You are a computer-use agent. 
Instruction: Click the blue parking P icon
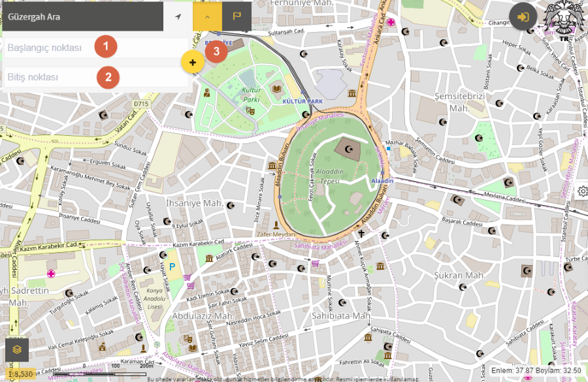[x=172, y=266]
